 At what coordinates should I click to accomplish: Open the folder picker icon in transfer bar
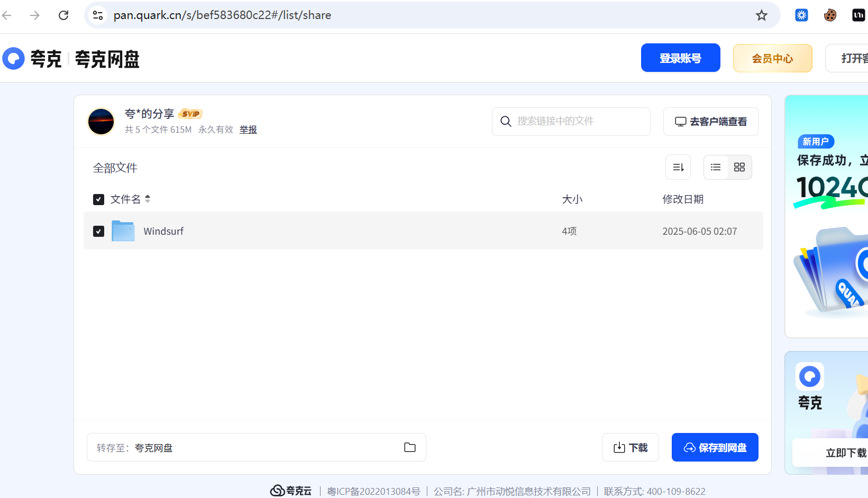409,447
